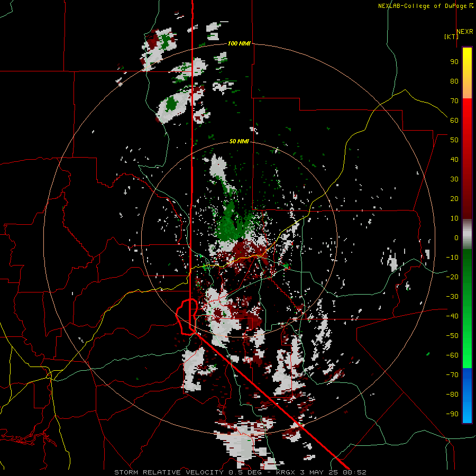The image size is (476, 476).
Task: Click the -10 value on velocity scale
Action: tap(452, 258)
